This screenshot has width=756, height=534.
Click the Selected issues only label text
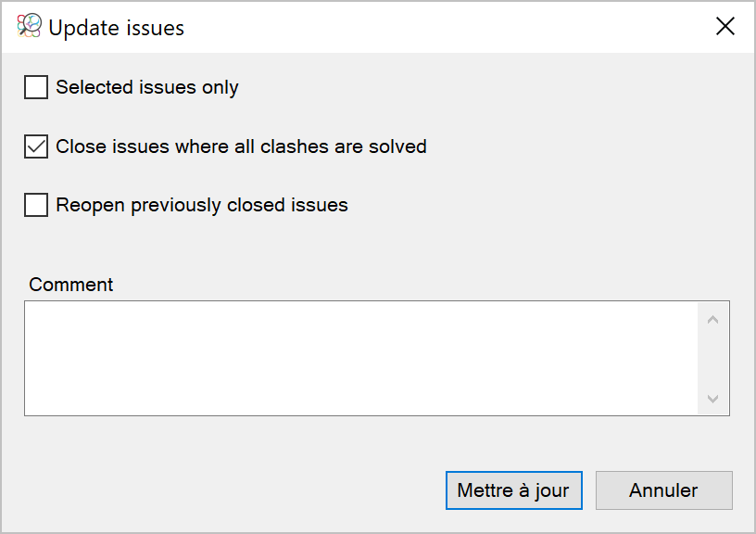147,87
